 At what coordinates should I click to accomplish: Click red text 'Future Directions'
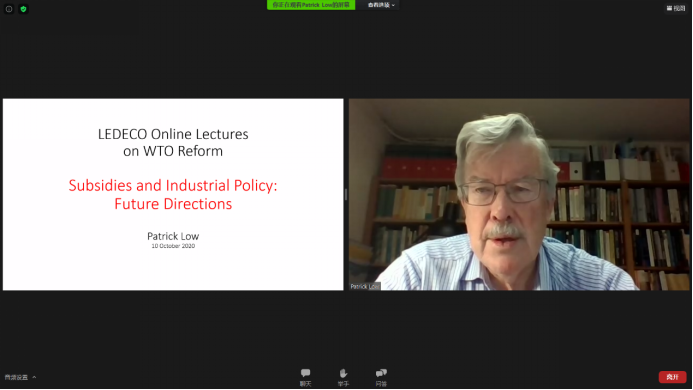[173, 204]
